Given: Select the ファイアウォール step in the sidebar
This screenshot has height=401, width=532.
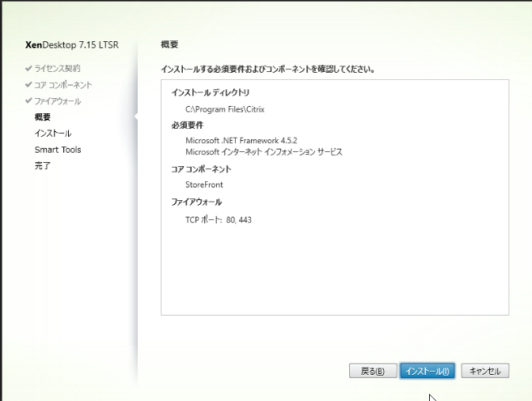Looking at the screenshot, I should coord(58,101).
